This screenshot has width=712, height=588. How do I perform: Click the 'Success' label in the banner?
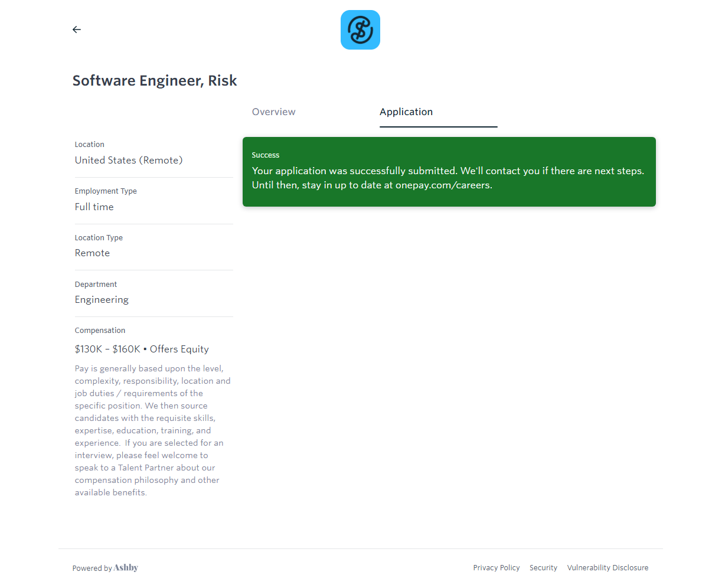tap(266, 155)
